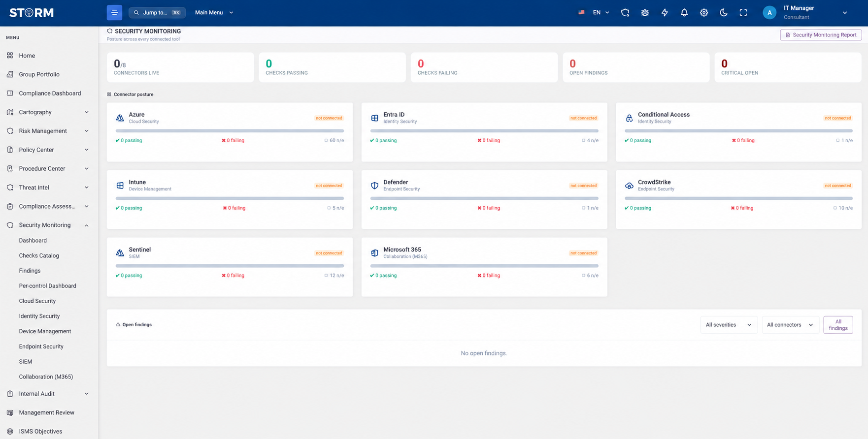Click the Group Portfolio sidebar icon
This screenshot has height=439, width=868.
10,74
